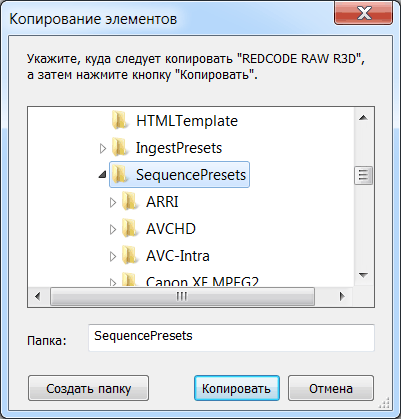Click the SequencePresets folder icon
This screenshot has width=401, height=419.
tap(119, 174)
